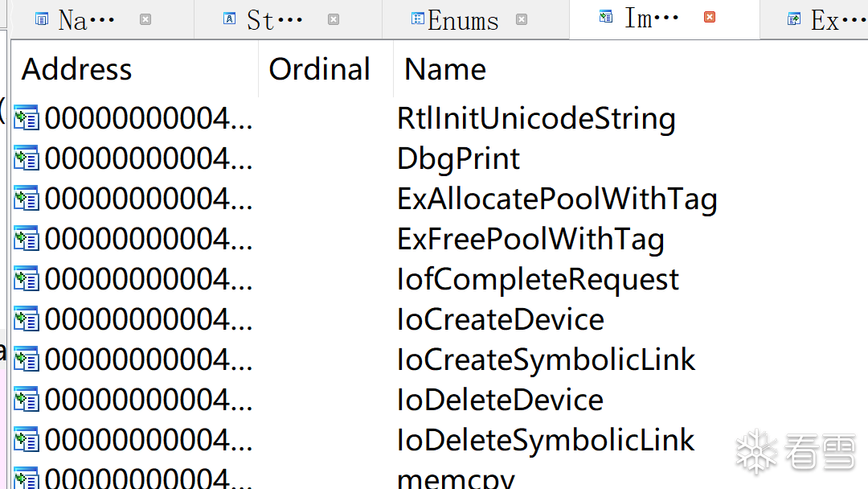Select the IofCompleteRequest import name
The height and width of the screenshot is (489, 868).
click(538, 280)
